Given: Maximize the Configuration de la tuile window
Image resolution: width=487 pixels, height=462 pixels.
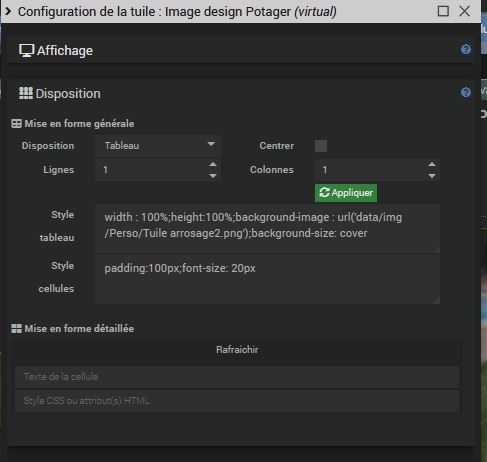Looking at the screenshot, I should coord(443,11).
